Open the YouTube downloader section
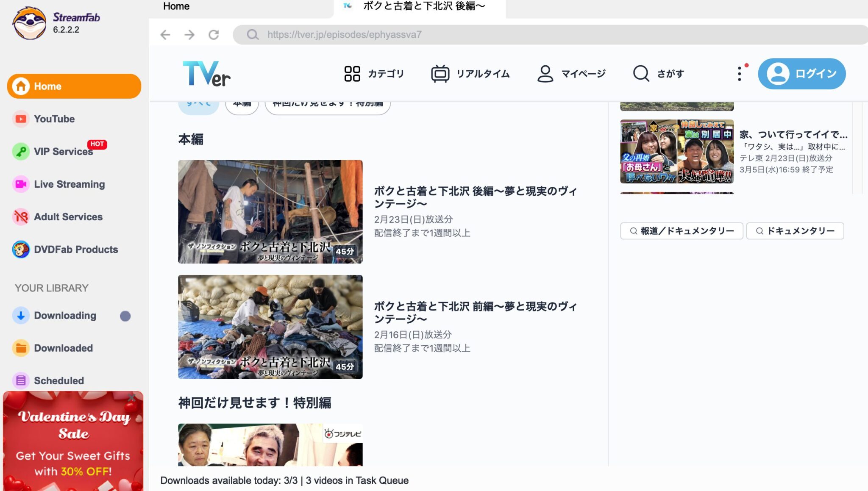 (x=54, y=119)
